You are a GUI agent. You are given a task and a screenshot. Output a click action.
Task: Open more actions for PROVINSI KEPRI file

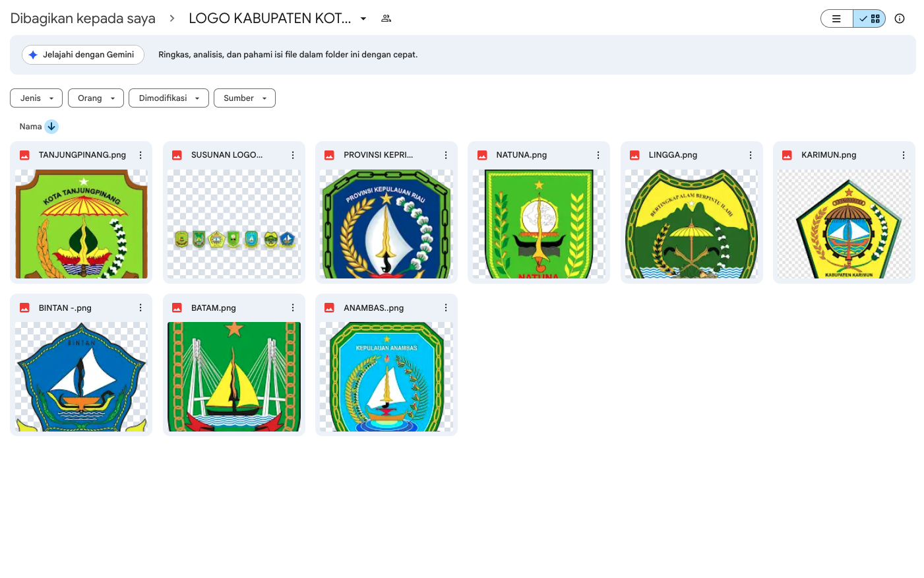click(446, 155)
